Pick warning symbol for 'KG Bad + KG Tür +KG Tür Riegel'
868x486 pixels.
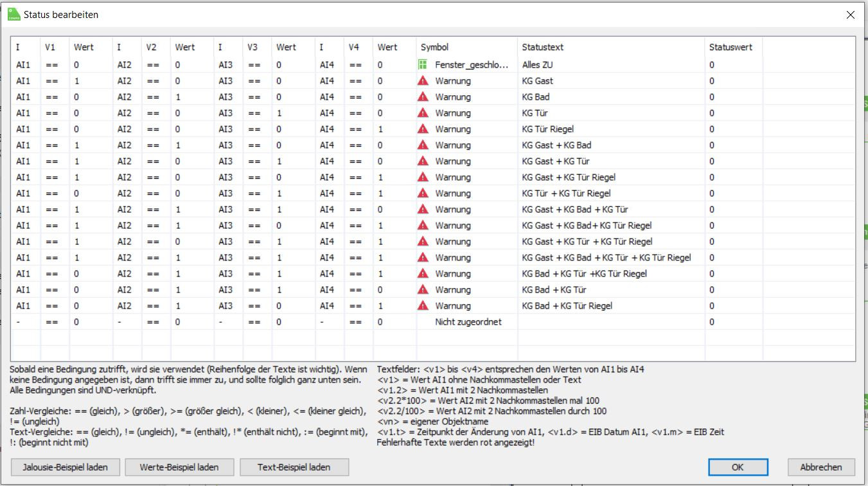click(x=423, y=274)
